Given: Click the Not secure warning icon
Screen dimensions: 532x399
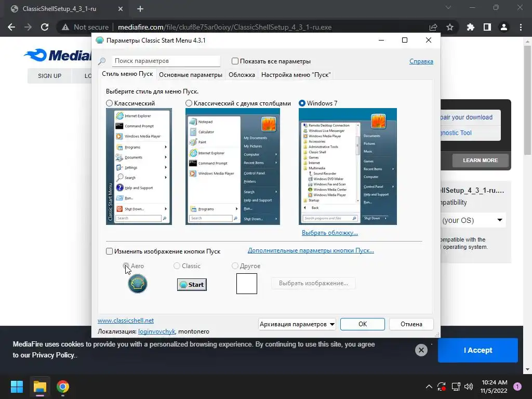Looking at the screenshot, I should coord(65,27).
